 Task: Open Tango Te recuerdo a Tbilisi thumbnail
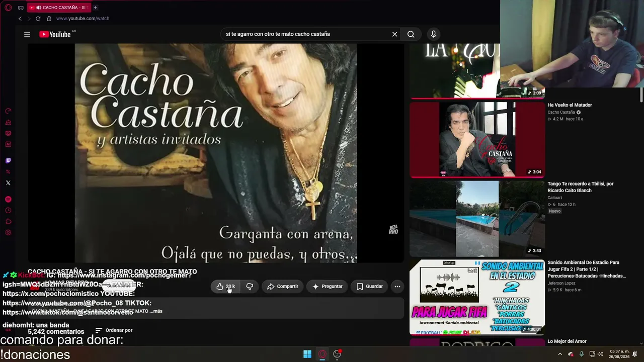coord(477,218)
